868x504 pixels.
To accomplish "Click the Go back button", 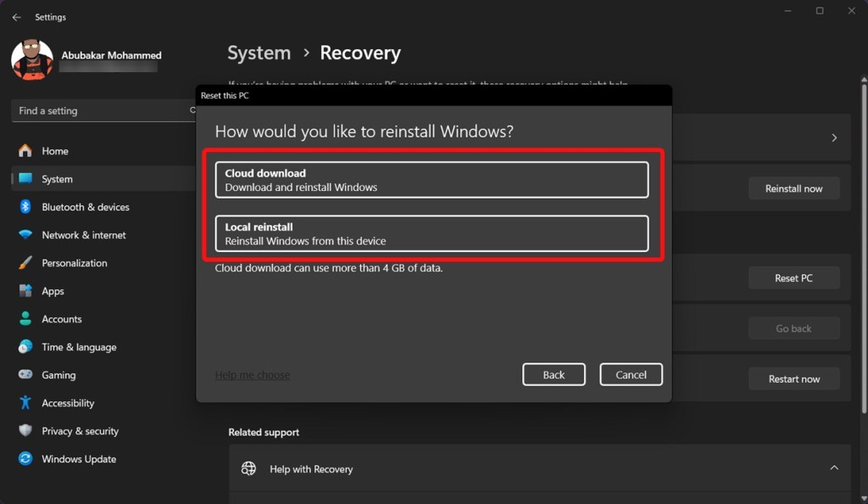I will 793,328.
